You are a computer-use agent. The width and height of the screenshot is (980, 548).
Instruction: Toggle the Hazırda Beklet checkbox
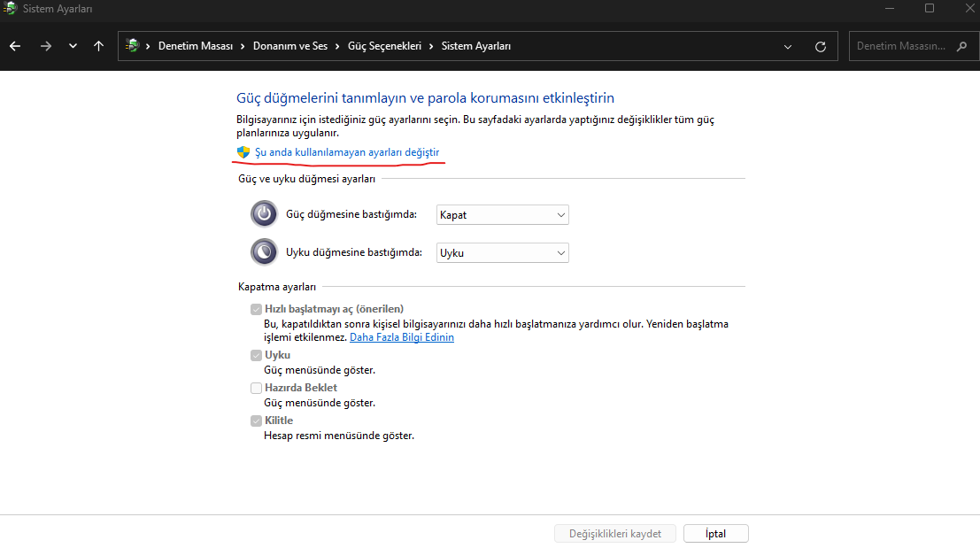pyautogui.click(x=256, y=388)
